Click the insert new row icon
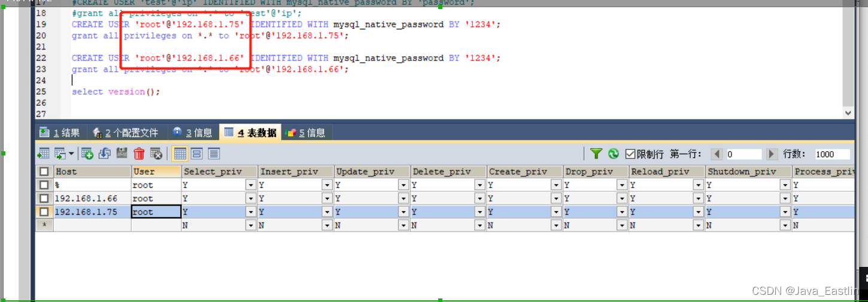 coord(87,154)
